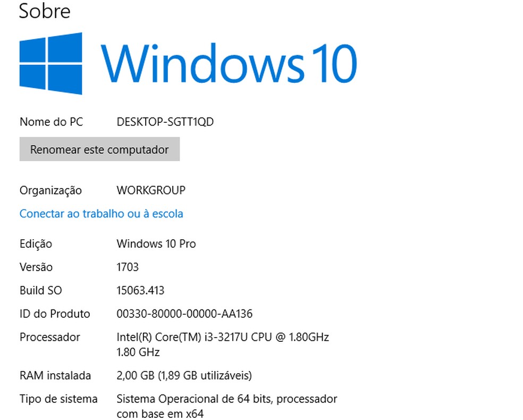The height and width of the screenshot is (420, 523).
Task: Select product ID 00330-80000-00000-AA136
Action: point(184,314)
